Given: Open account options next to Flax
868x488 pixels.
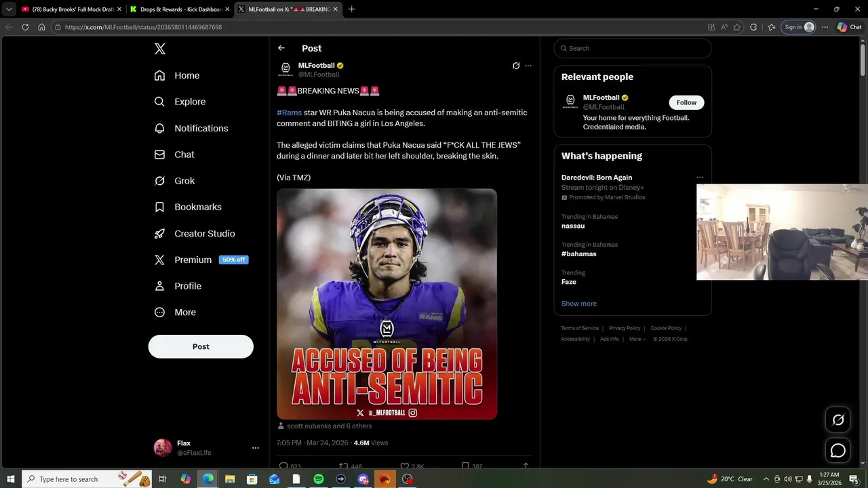Looking at the screenshot, I should [255, 448].
